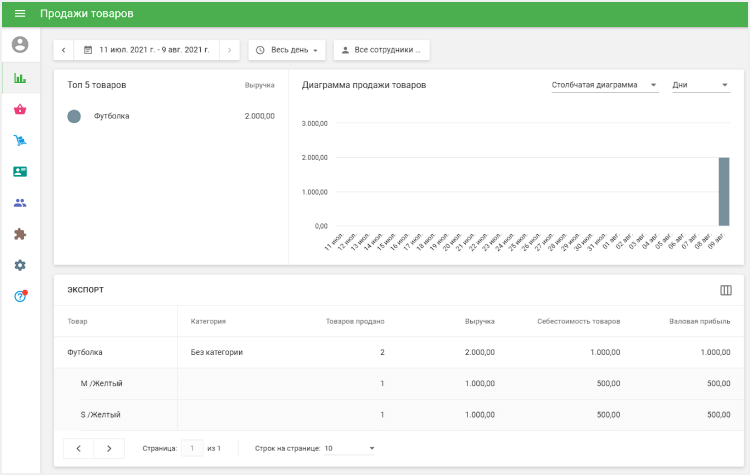Click 'Продажи товаров' page title
The height and width of the screenshot is (475, 750).
point(87,13)
